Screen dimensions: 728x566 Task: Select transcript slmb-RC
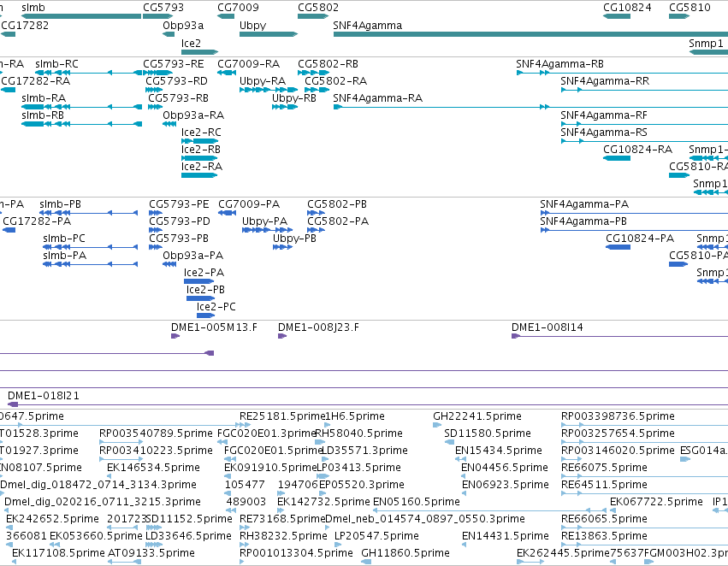click(x=89, y=73)
